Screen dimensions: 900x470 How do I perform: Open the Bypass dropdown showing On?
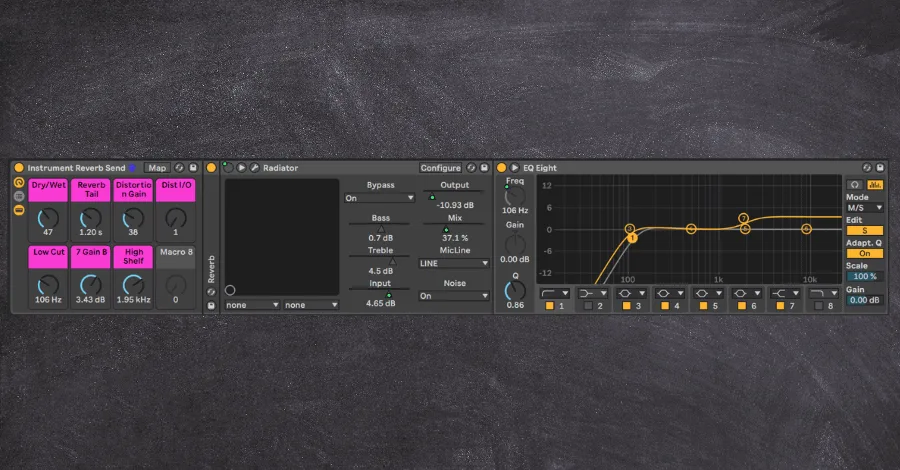380,198
